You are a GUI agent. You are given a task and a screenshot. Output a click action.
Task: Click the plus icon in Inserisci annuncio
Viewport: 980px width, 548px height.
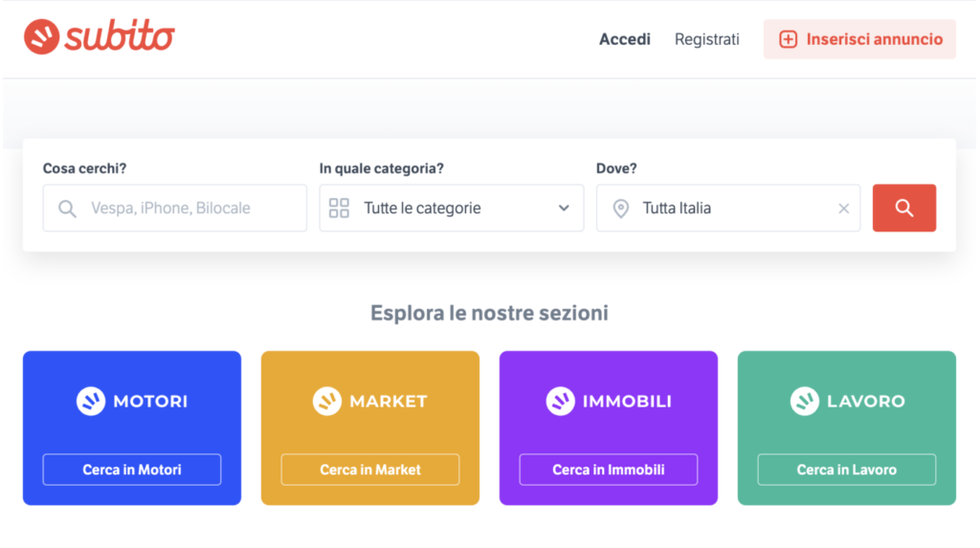[788, 39]
